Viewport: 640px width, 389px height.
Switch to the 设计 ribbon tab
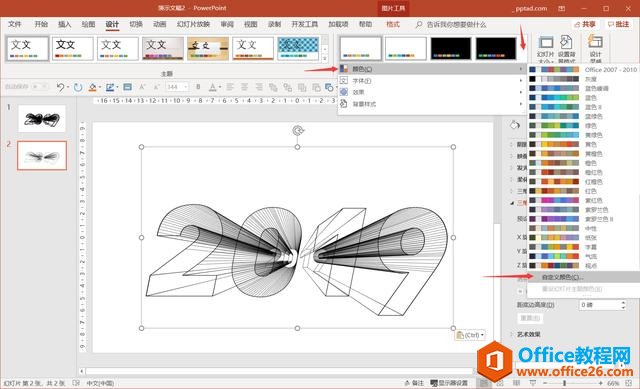(x=112, y=24)
